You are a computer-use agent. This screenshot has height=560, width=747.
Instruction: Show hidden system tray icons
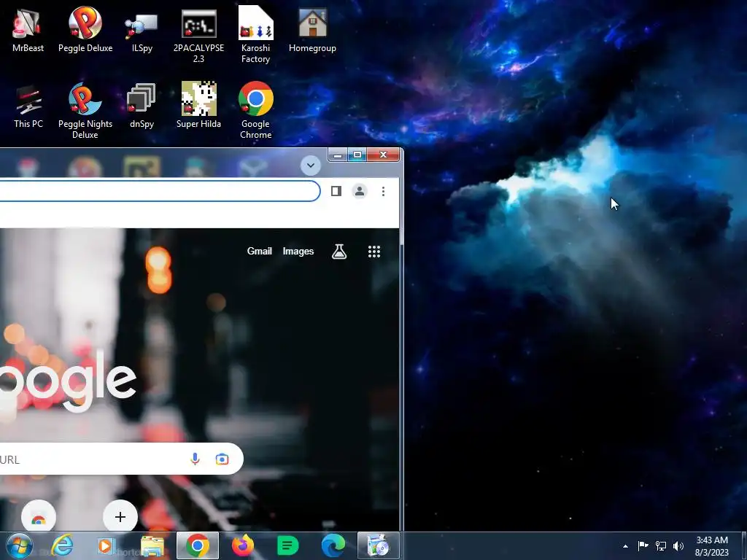[x=625, y=546]
